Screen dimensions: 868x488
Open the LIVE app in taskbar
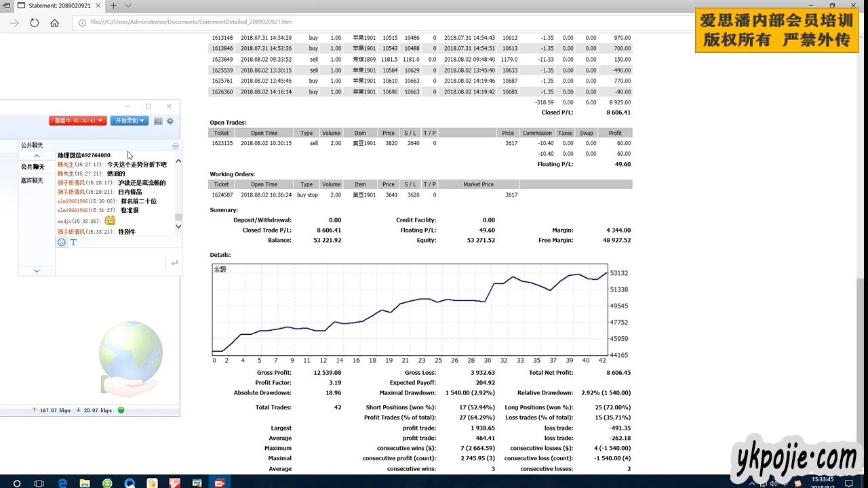220,483
